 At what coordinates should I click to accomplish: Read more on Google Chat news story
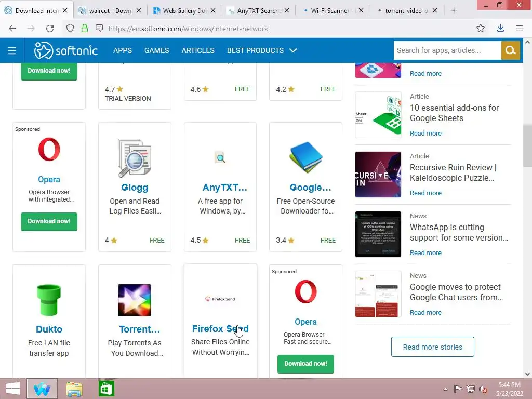point(425,312)
